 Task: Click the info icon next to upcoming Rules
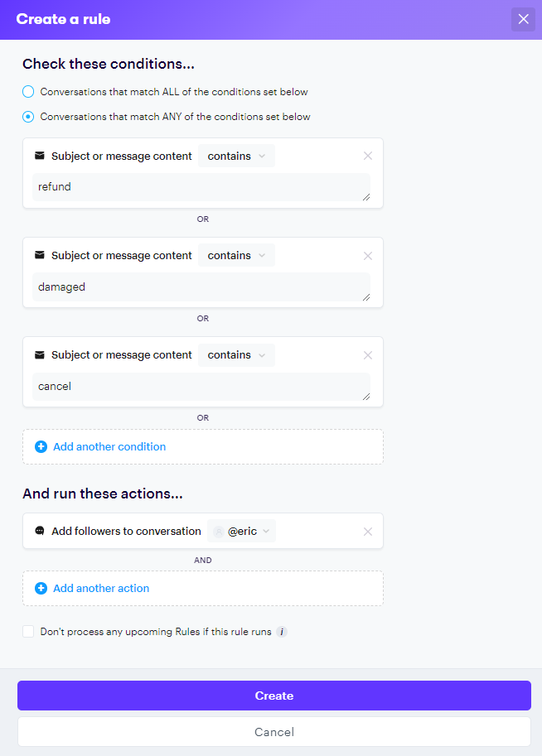282,632
